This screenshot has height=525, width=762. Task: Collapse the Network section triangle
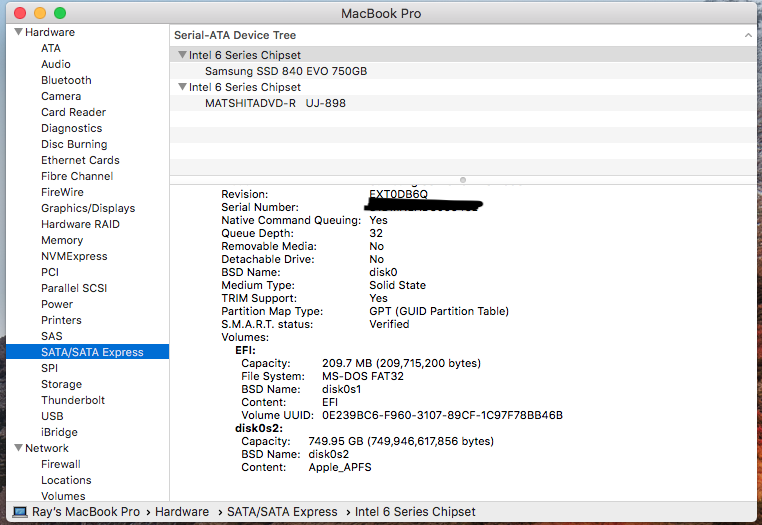18,448
